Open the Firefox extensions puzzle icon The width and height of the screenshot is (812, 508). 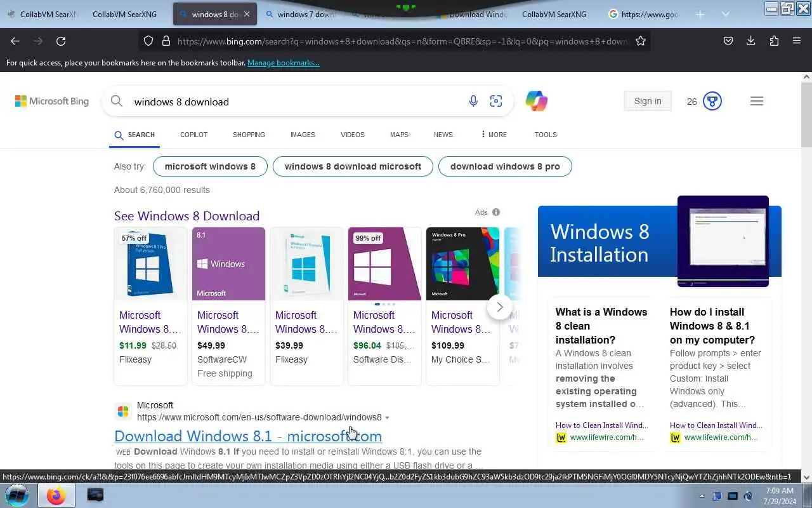click(774, 41)
